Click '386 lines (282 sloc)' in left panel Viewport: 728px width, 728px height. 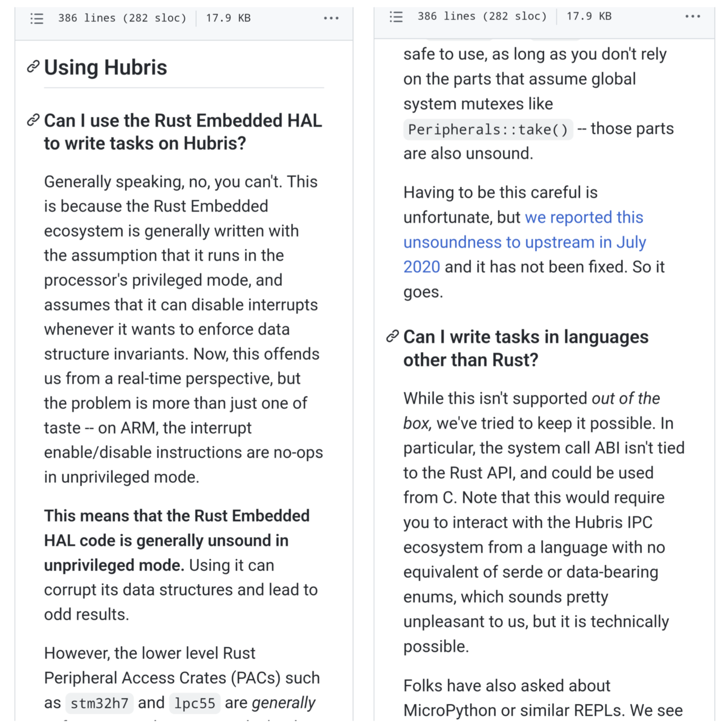122,18
